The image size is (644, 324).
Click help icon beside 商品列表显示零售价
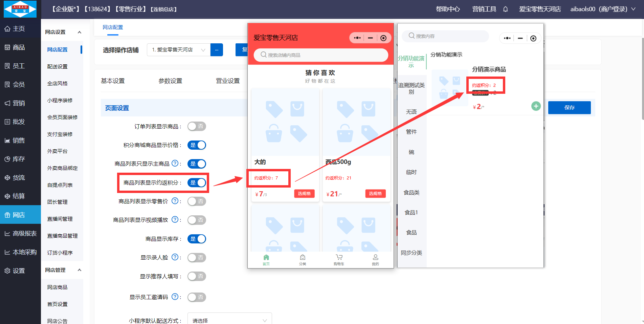coord(175,201)
